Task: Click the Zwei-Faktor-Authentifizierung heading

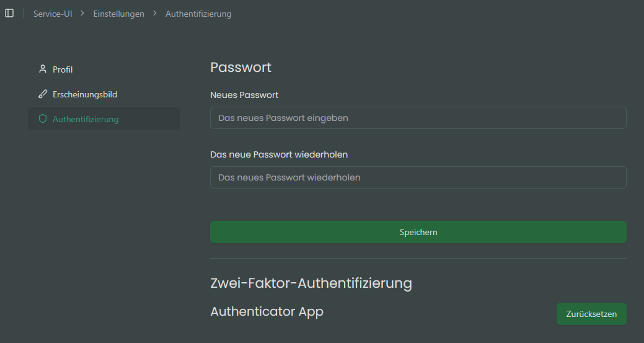Action: tap(311, 283)
